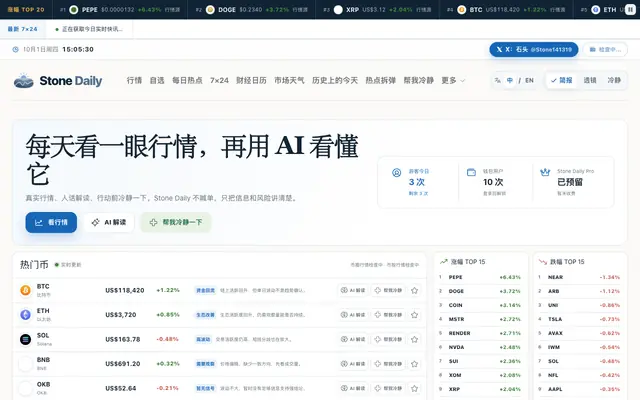This screenshot has height=400, width=640.
Task: Star the SOL row
Action: 414,339
